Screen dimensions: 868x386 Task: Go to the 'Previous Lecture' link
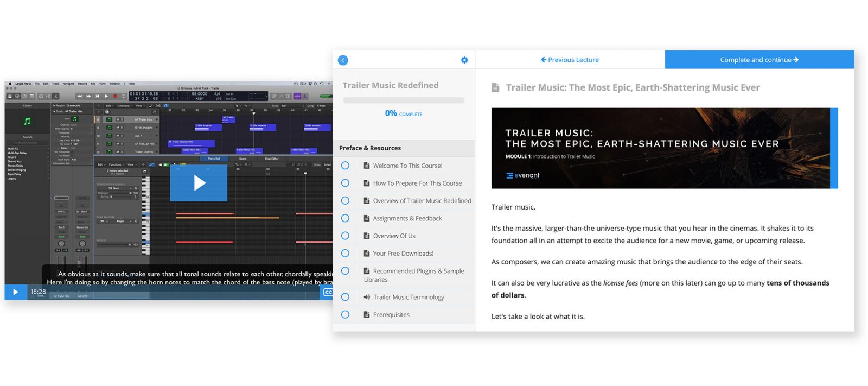570,60
